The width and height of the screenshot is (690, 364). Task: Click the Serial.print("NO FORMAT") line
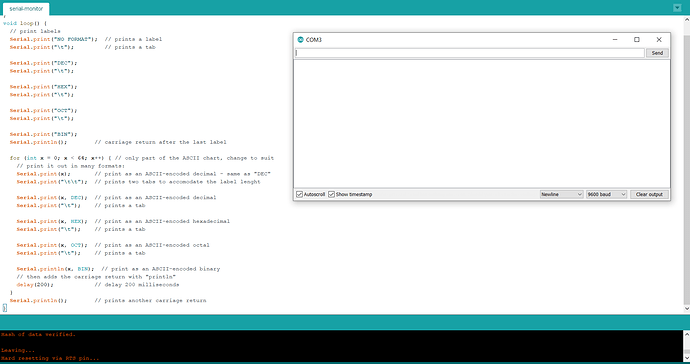coord(86,39)
